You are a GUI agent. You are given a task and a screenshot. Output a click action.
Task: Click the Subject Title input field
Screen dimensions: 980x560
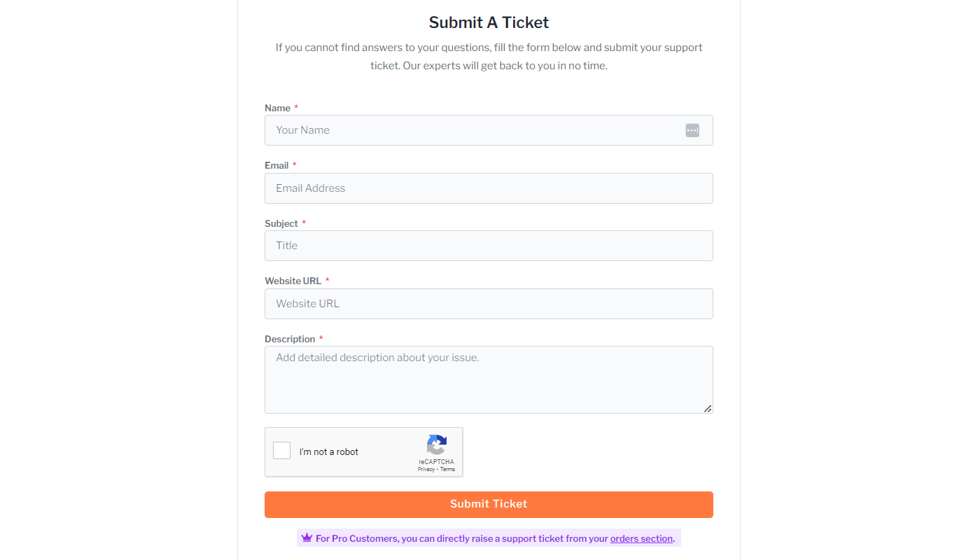(489, 246)
